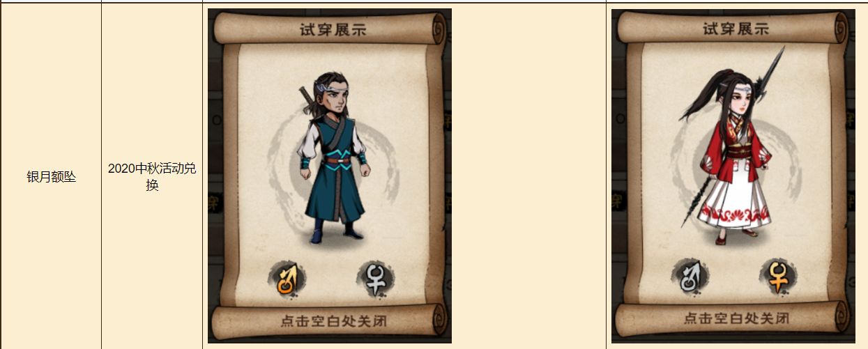Viewport: 868px width, 349px height.
Task: Click the red belt on the male character's robe
Action: click(x=340, y=162)
